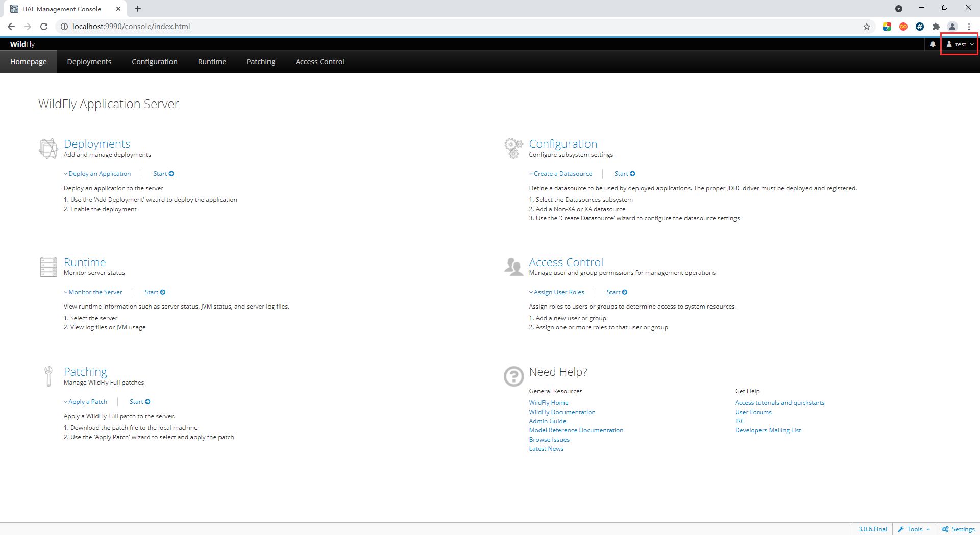
Task: Click the browser forward arrow
Action: coord(28,27)
